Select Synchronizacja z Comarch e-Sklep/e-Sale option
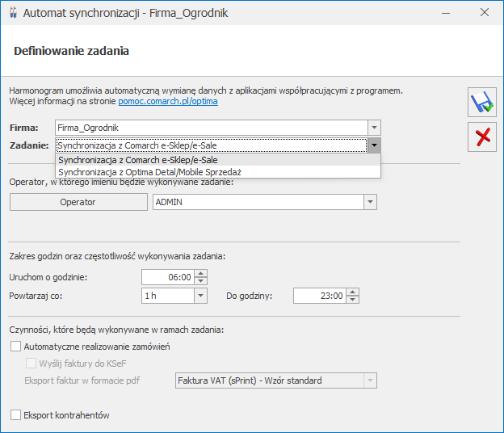504x433 pixels. click(137, 160)
